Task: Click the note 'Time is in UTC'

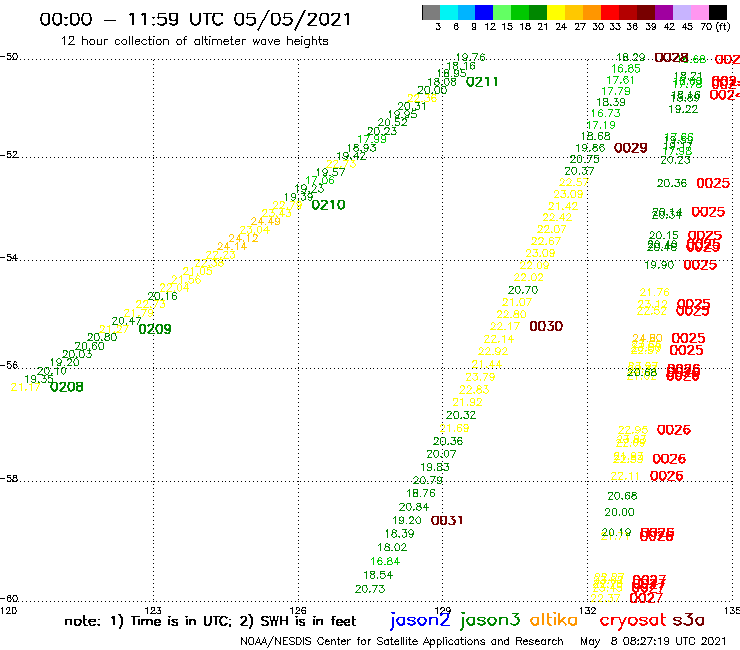Action: [181, 621]
